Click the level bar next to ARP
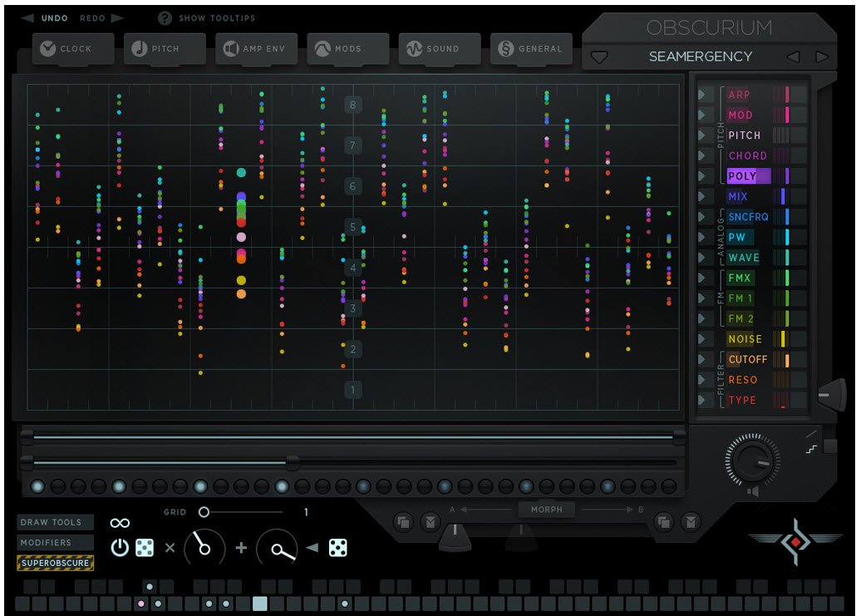 coord(787,95)
